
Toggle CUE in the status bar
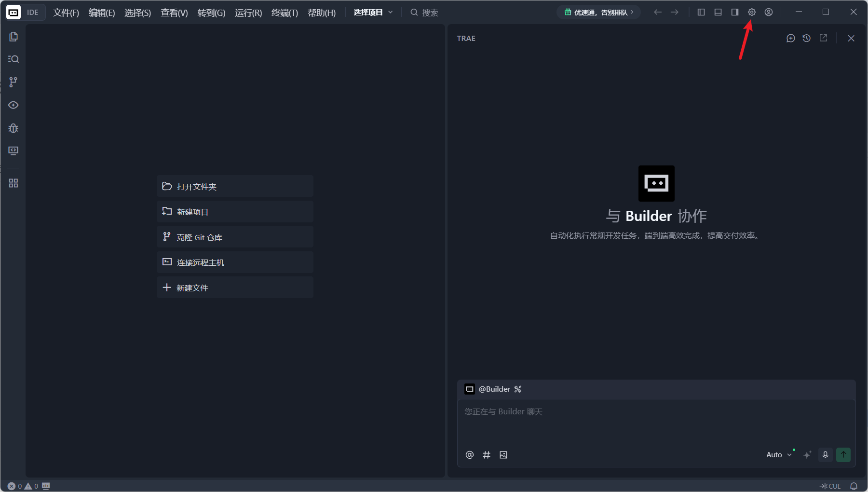pos(830,486)
